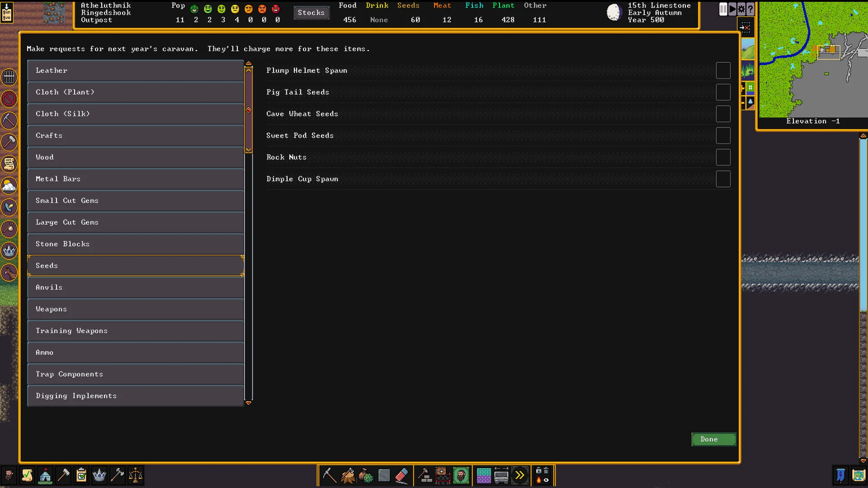Click the cage/bars round alert icon

coord(9,77)
